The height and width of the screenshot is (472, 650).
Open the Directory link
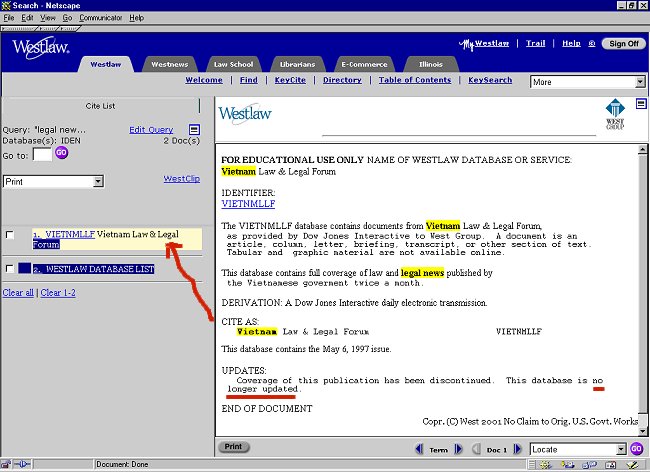(342, 80)
